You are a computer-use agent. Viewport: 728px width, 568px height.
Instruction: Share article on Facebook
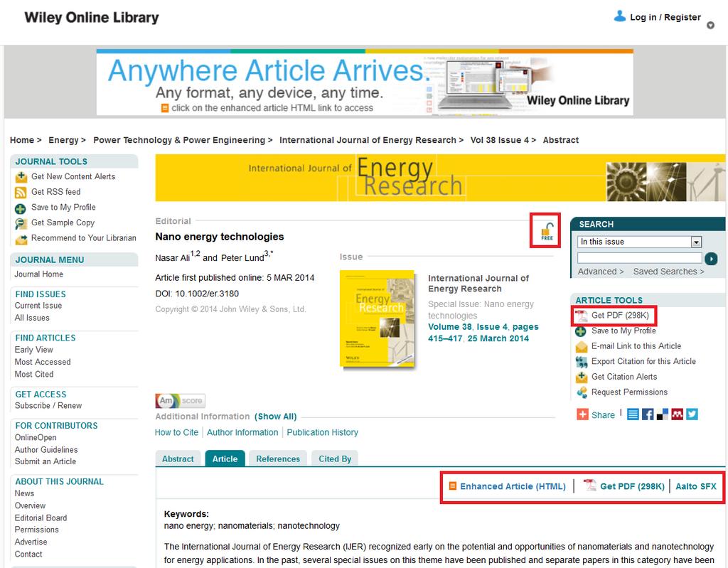pyautogui.click(x=648, y=414)
